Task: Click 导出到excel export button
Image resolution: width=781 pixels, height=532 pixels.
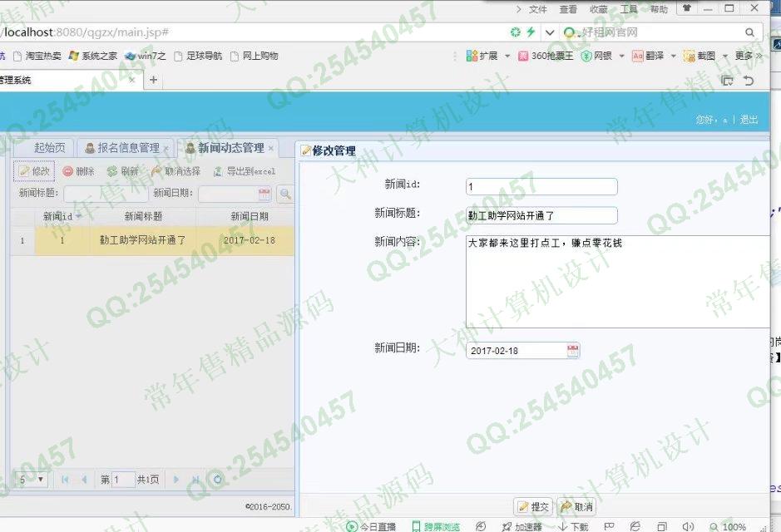Action: (x=245, y=171)
